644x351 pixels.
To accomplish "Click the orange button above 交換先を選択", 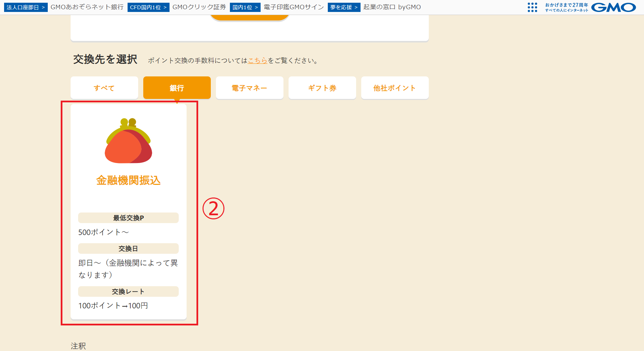I will (x=249, y=16).
